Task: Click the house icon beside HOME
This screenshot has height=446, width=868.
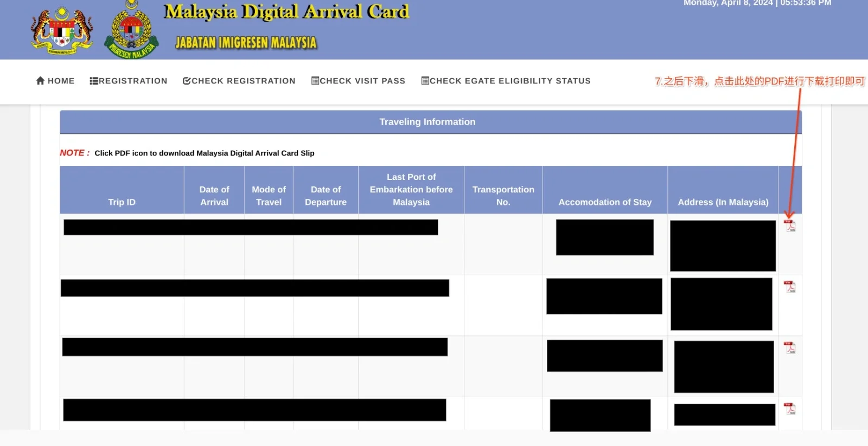Action: click(x=40, y=81)
